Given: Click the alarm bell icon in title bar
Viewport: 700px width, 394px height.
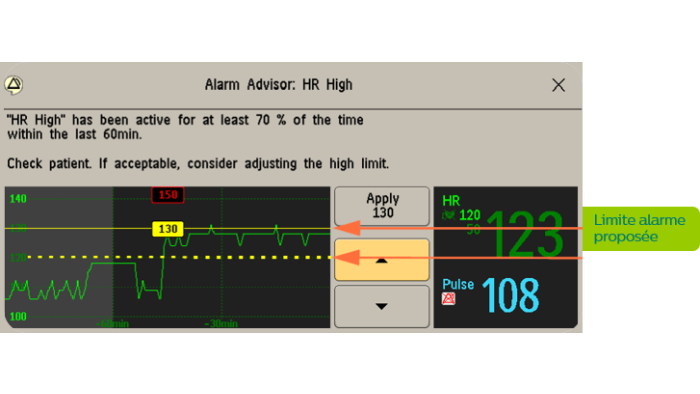Looking at the screenshot, I should 14,84.
